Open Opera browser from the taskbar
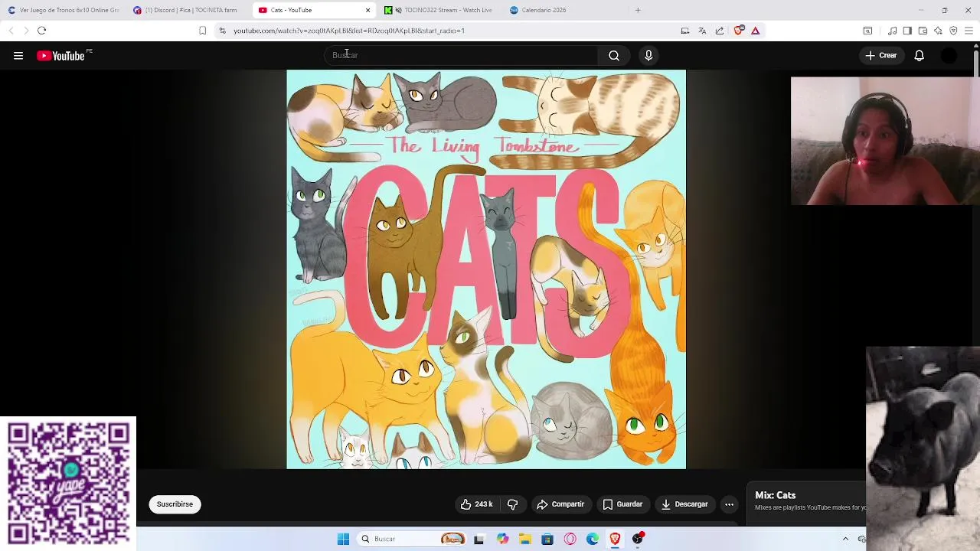 (570, 539)
